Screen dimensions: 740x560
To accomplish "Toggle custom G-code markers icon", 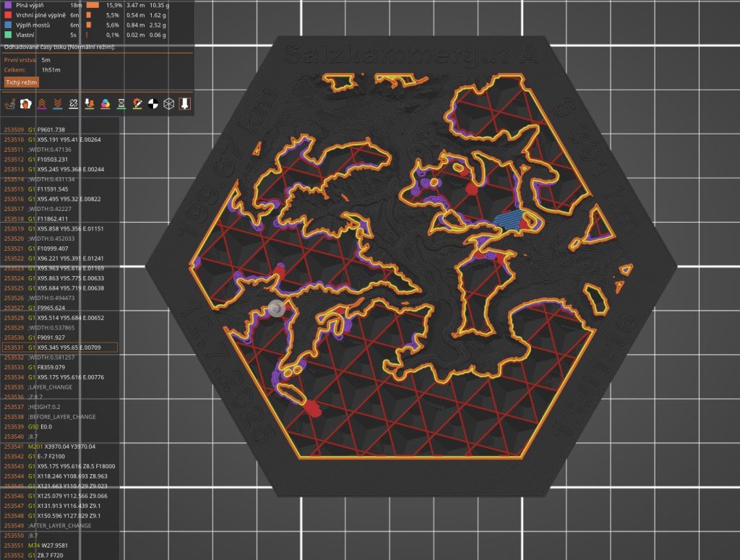I will point(137,105).
